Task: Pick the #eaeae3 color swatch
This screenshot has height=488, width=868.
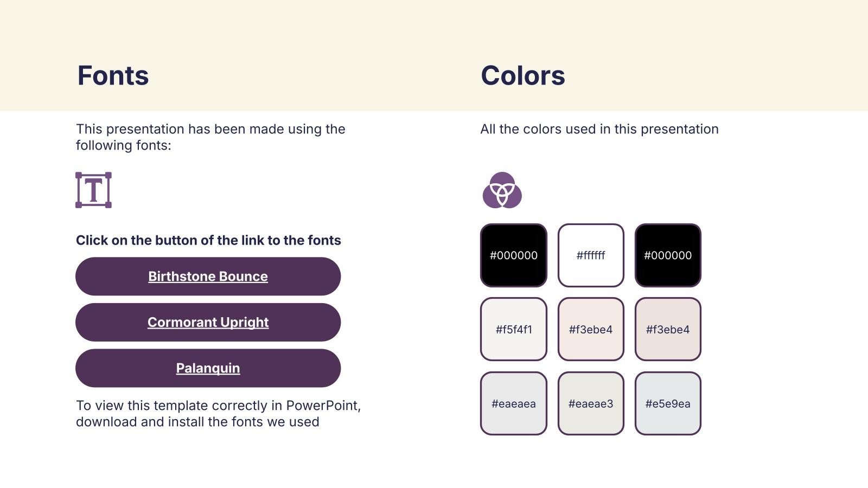Action: (x=591, y=403)
